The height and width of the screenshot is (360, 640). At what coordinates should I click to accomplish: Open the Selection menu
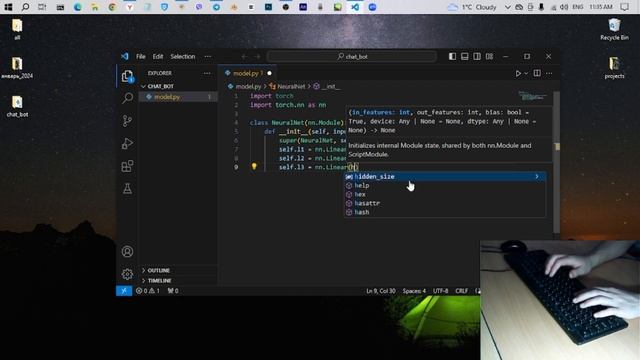183,56
